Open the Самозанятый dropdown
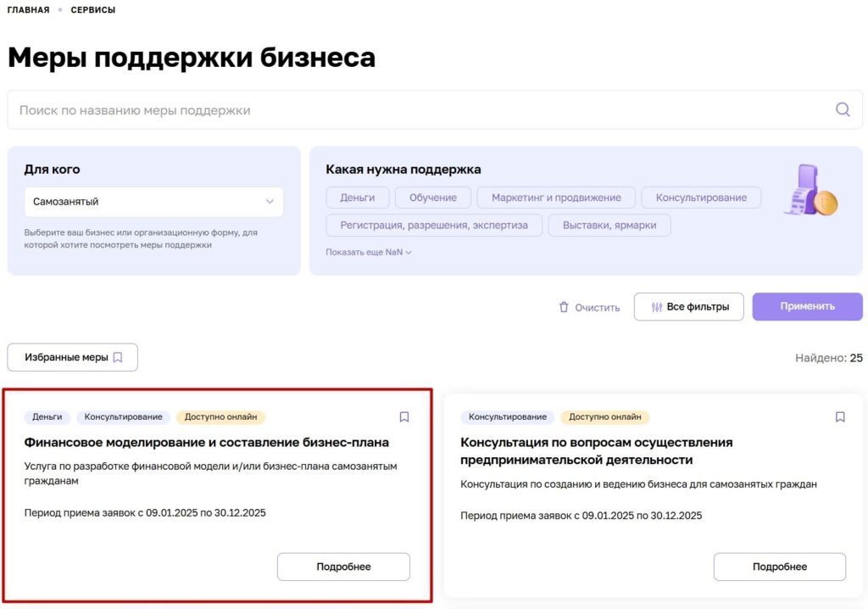Viewport: 868px width, 609px height. coord(153,202)
